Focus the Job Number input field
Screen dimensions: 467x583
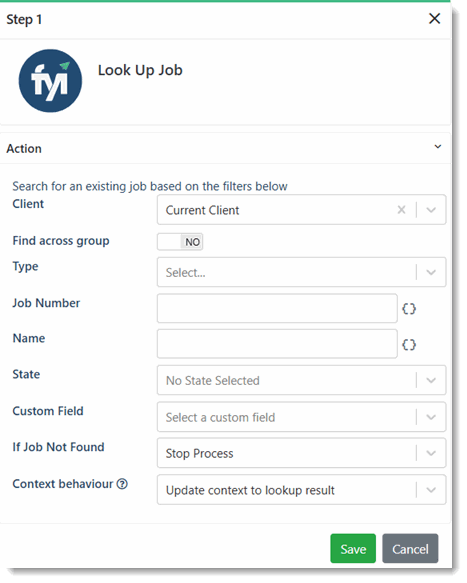coord(277,308)
